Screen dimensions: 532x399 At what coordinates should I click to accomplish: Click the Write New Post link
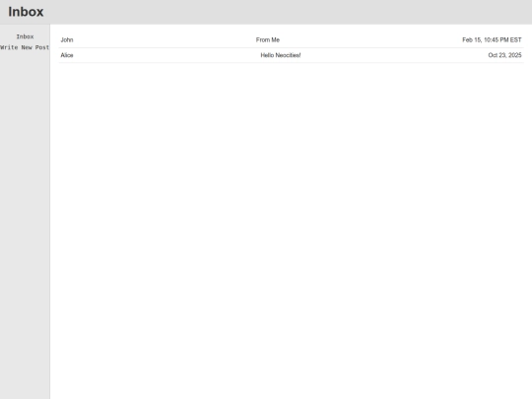click(25, 47)
